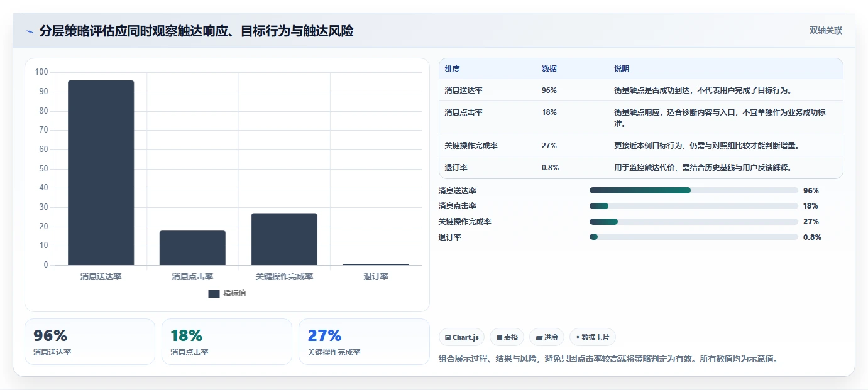Click the icon inside the 进度 chip
This screenshot has height=390, width=868.
click(x=539, y=338)
